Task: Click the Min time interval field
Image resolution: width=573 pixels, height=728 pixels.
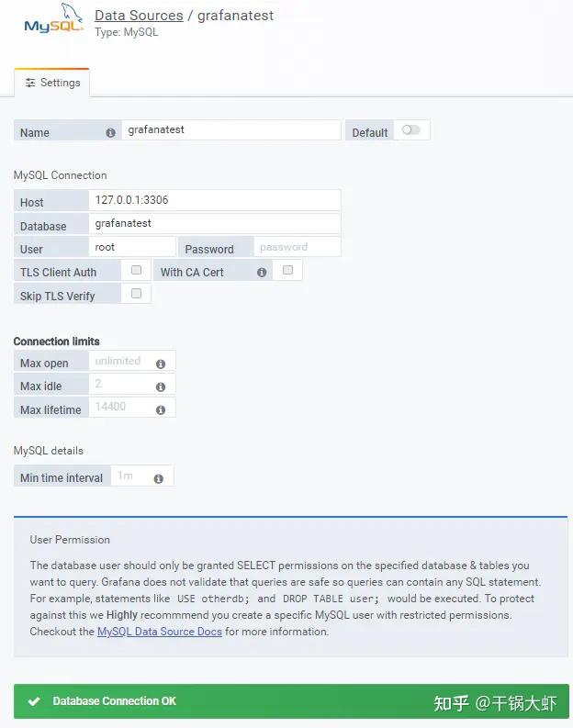Action: pos(142,476)
